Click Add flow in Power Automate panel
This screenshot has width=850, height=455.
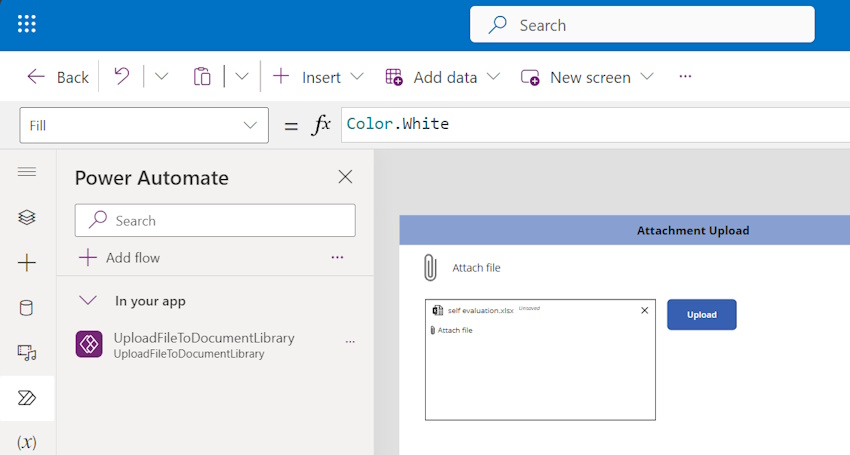pos(120,258)
